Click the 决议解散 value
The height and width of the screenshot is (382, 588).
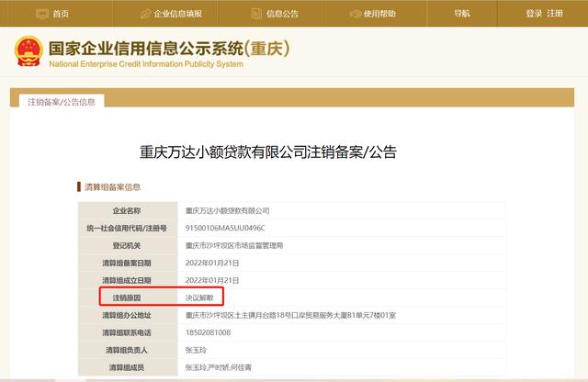point(199,298)
